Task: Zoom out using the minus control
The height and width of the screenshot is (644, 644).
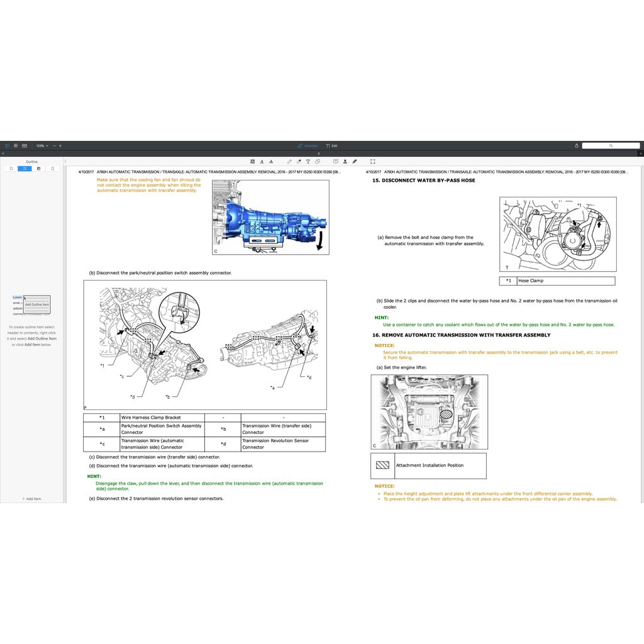Action: coord(53,145)
